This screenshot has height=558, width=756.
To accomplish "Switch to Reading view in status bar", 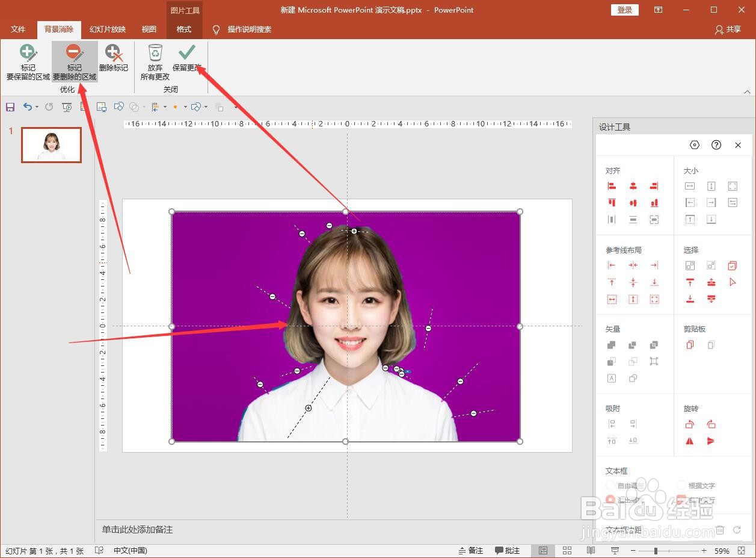I will pyautogui.click(x=591, y=550).
